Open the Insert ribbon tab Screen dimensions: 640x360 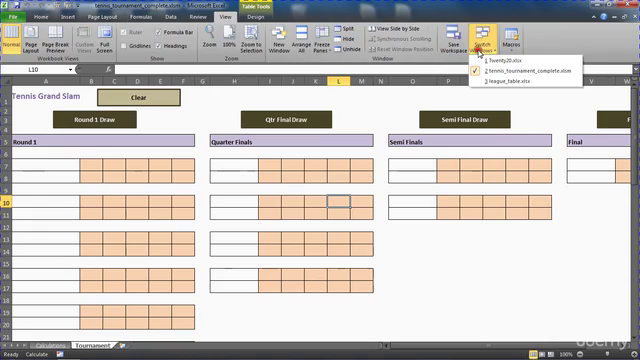click(68, 17)
